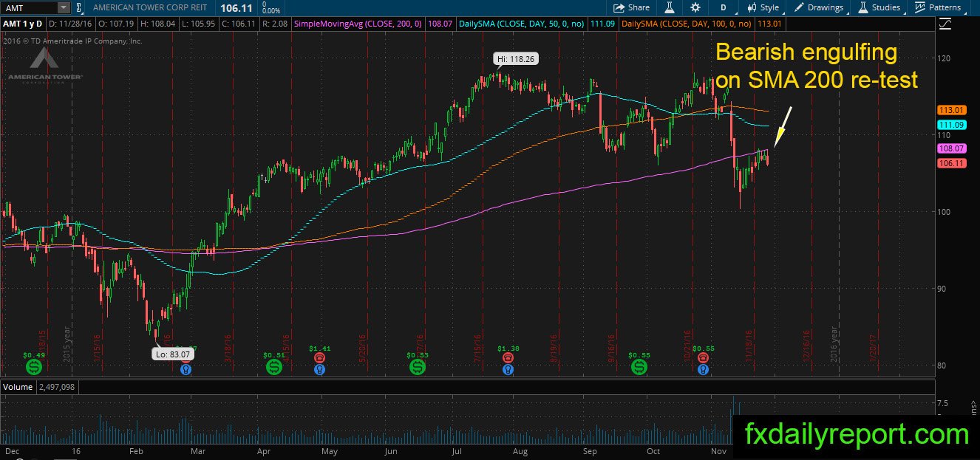980x460 pixels.
Task: Click blue lightbulb icon near late February
Action: point(186,368)
